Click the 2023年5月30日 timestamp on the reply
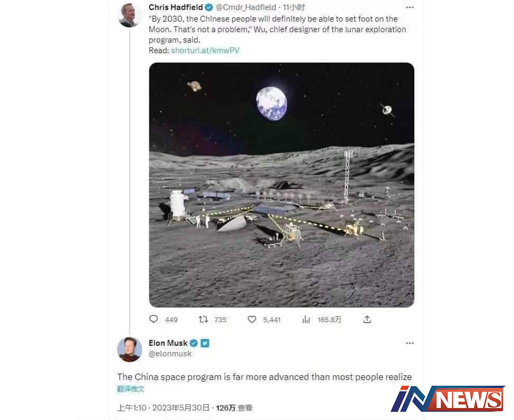This screenshot has height=420, width=514. (x=181, y=408)
